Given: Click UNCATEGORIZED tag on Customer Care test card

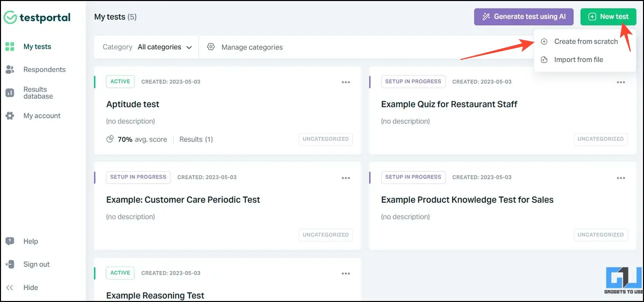Looking at the screenshot, I should tap(326, 235).
